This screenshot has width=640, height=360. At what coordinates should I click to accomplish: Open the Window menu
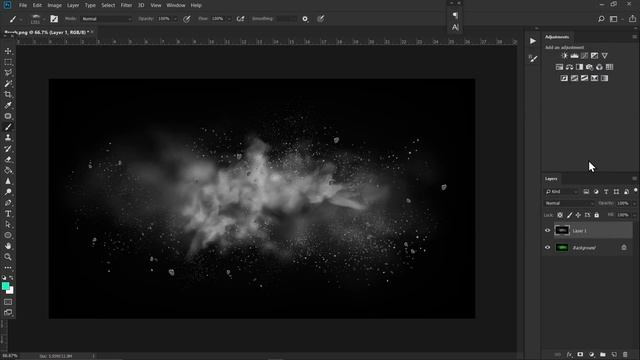point(176,5)
